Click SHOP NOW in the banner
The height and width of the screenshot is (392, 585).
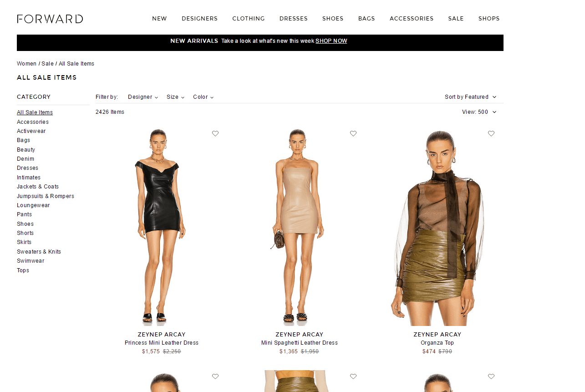tap(331, 41)
